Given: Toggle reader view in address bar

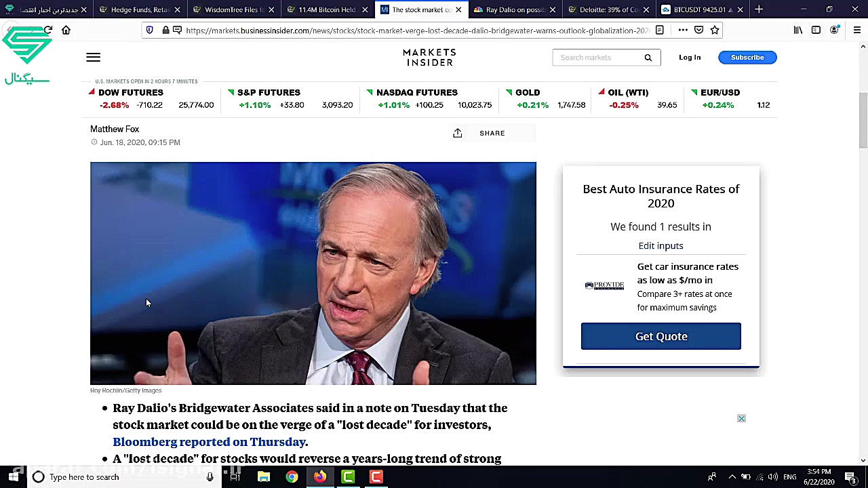Looking at the screenshot, I should pyautogui.click(x=659, y=30).
